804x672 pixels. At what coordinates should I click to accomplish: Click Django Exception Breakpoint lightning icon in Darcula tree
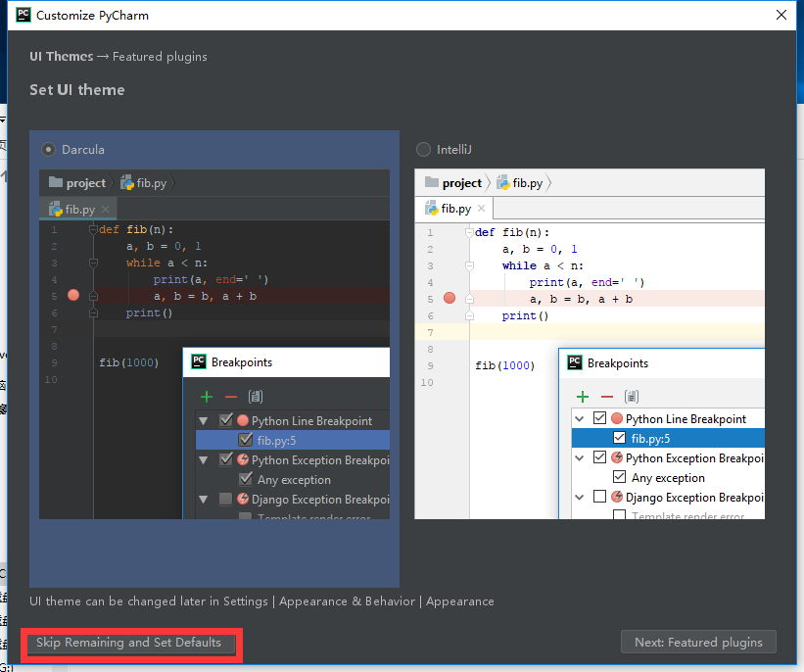[243, 499]
